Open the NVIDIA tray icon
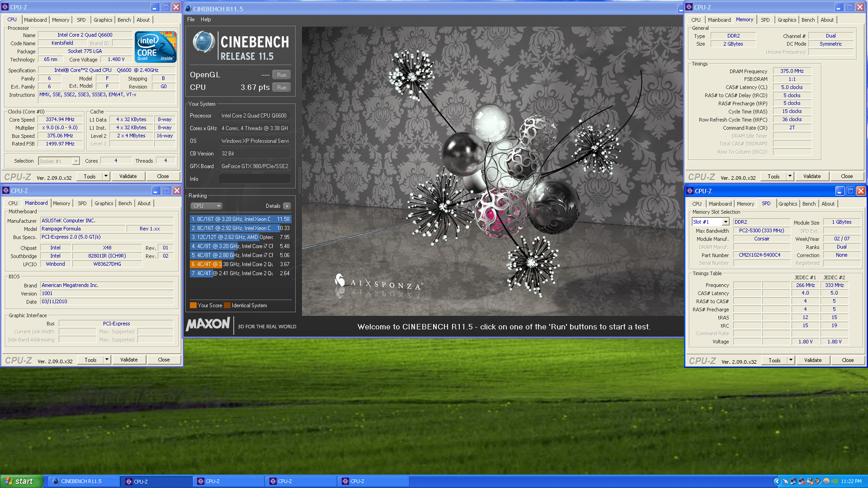 click(835, 481)
